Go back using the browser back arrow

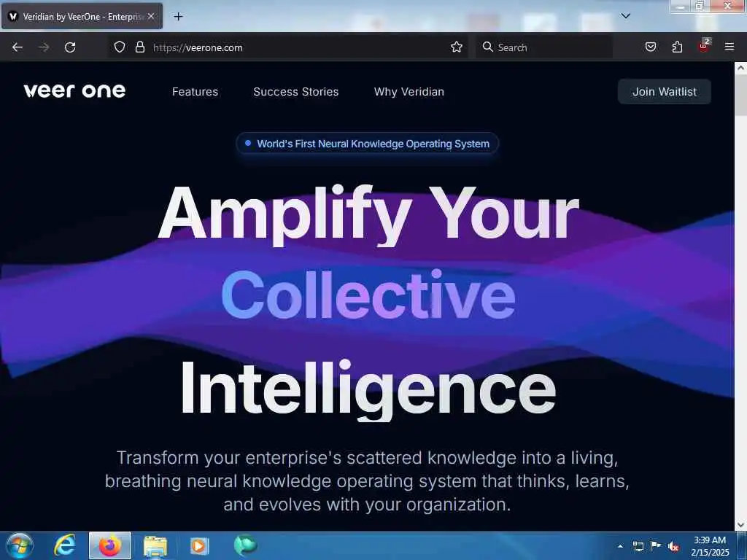pyautogui.click(x=18, y=47)
